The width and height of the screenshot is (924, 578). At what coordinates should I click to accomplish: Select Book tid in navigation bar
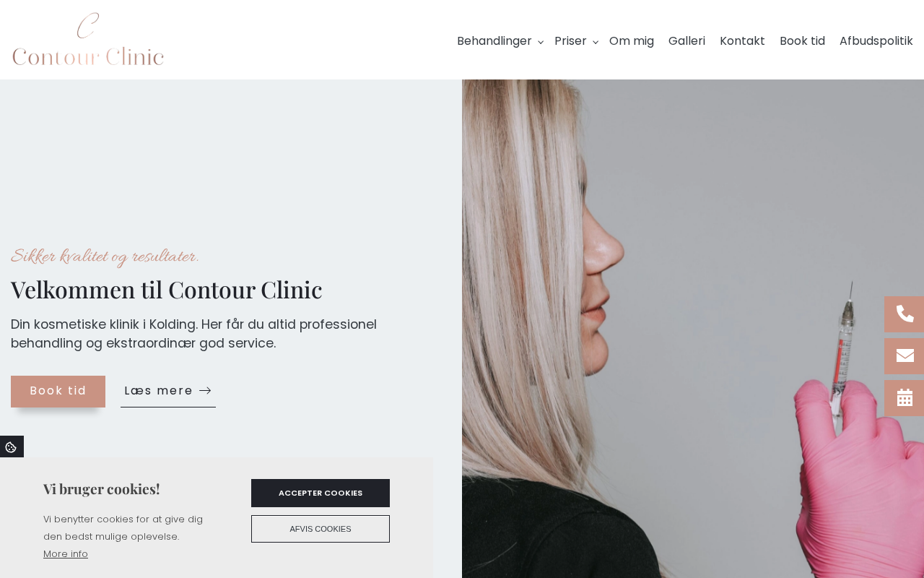click(802, 41)
